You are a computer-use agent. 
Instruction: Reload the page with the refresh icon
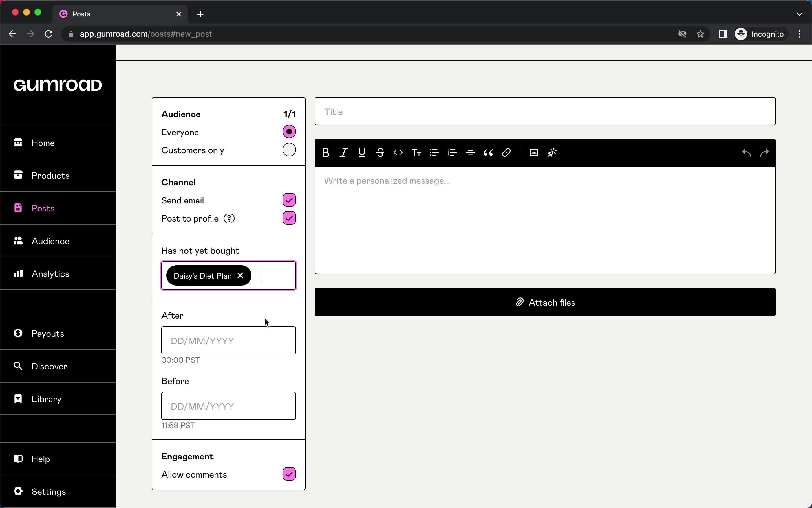[x=49, y=34]
